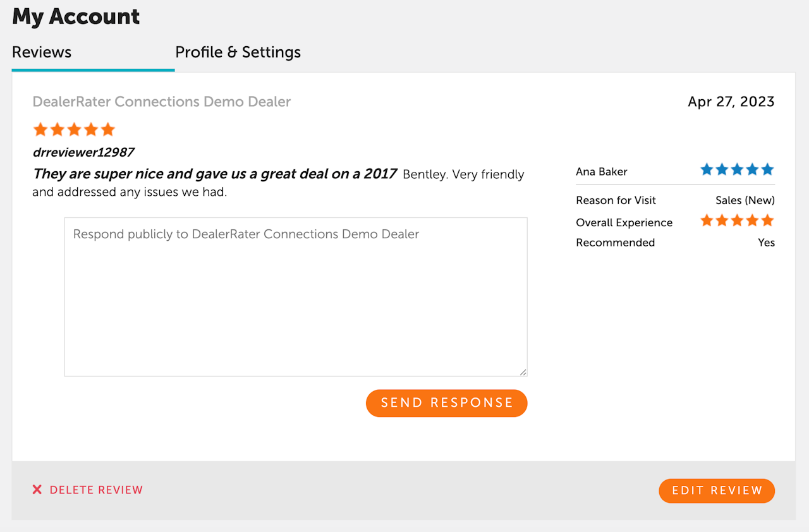Image resolution: width=809 pixels, height=532 pixels.
Task: Click the drreviewer12987 username
Action: [x=83, y=152]
